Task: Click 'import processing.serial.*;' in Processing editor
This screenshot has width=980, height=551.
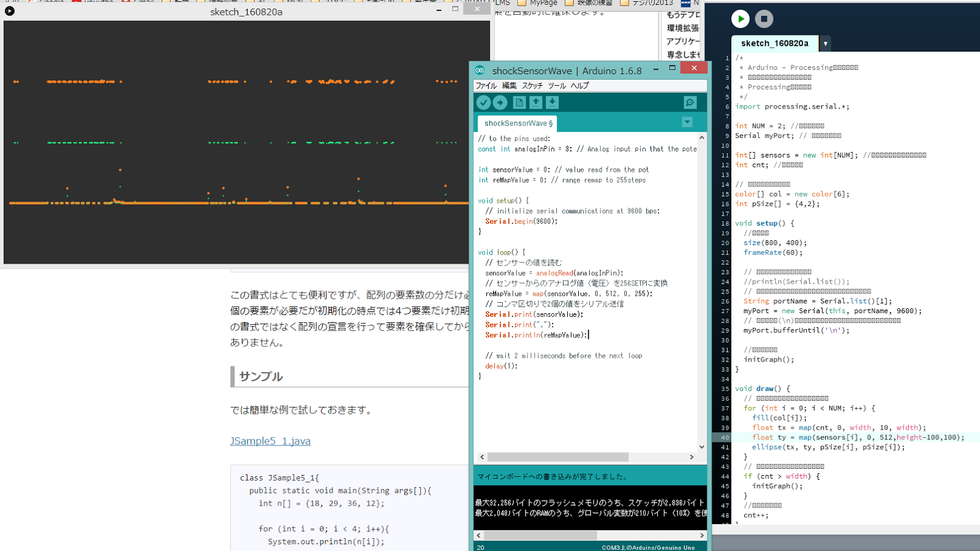Action: (x=792, y=107)
